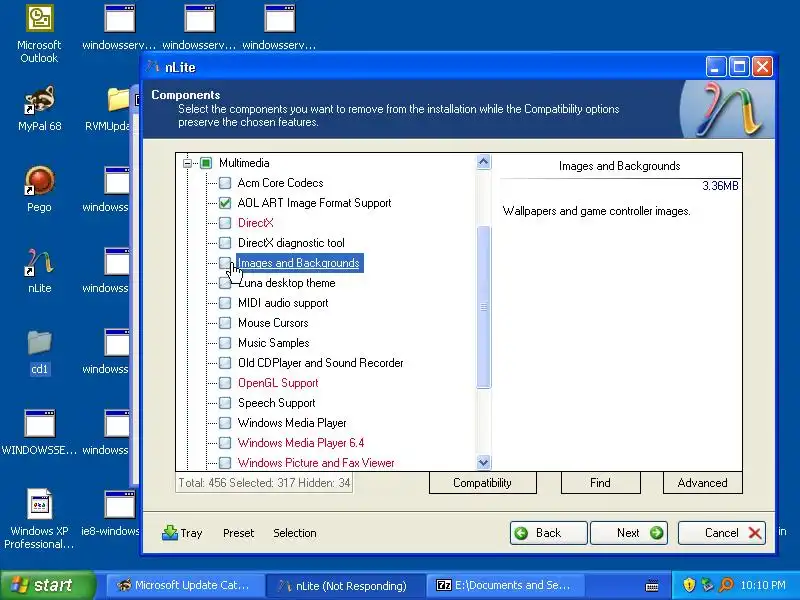This screenshot has width=800, height=600.
Task: Switch to E:\Documents and Se... taskbar window
Action: pos(505,585)
